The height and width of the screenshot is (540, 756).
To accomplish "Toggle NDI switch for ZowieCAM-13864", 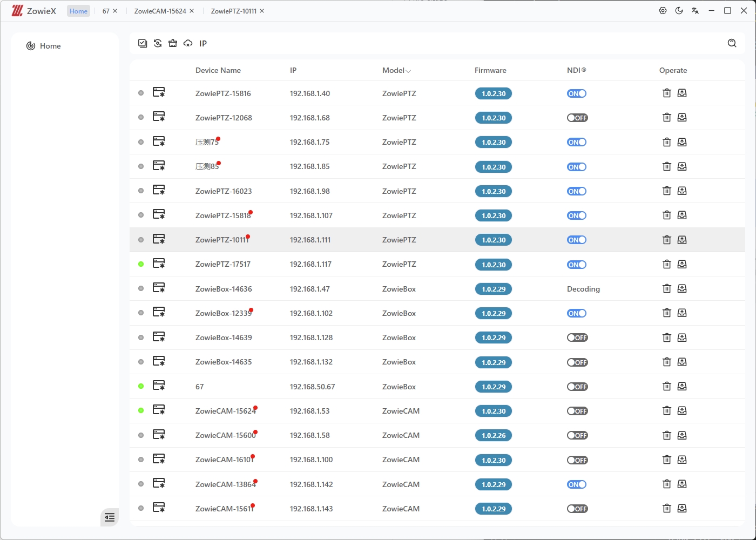I will pyautogui.click(x=577, y=484).
